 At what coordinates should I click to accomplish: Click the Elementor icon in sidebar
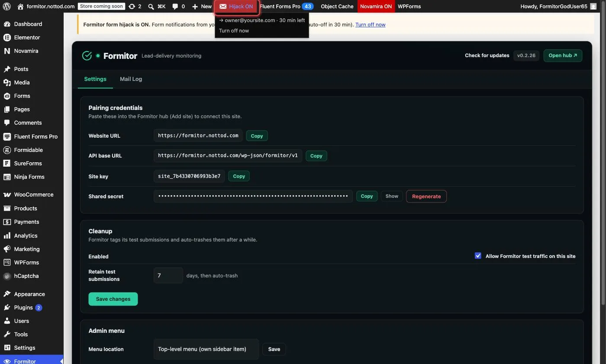point(7,37)
